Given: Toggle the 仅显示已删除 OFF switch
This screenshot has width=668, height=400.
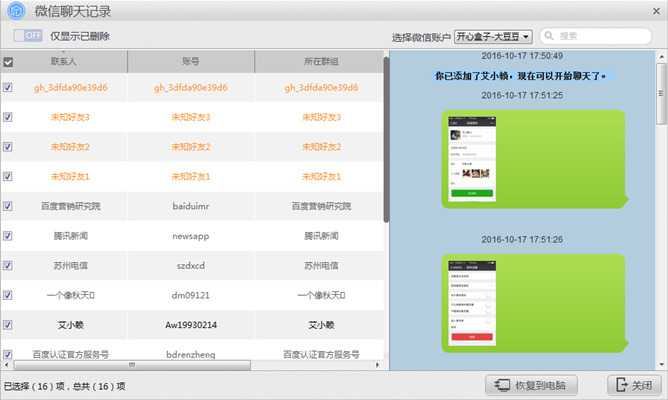Looking at the screenshot, I should [x=28, y=35].
